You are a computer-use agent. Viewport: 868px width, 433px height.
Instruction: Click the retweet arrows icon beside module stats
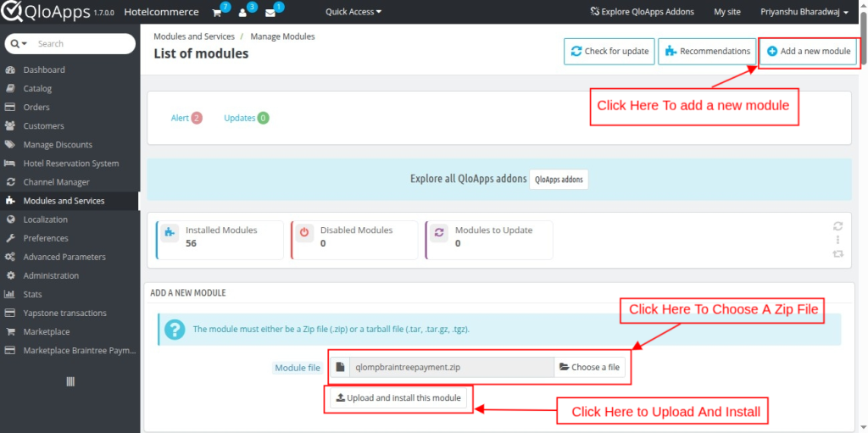coord(838,253)
